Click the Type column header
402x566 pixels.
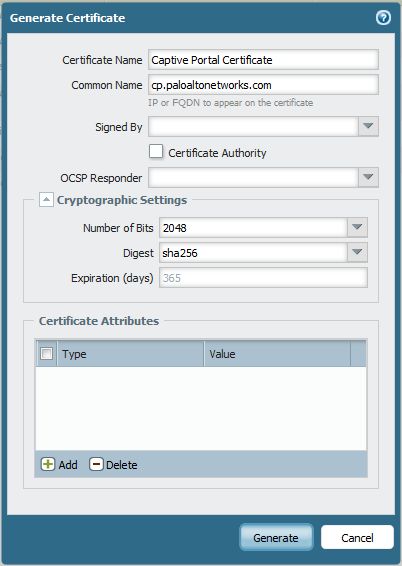click(130, 354)
